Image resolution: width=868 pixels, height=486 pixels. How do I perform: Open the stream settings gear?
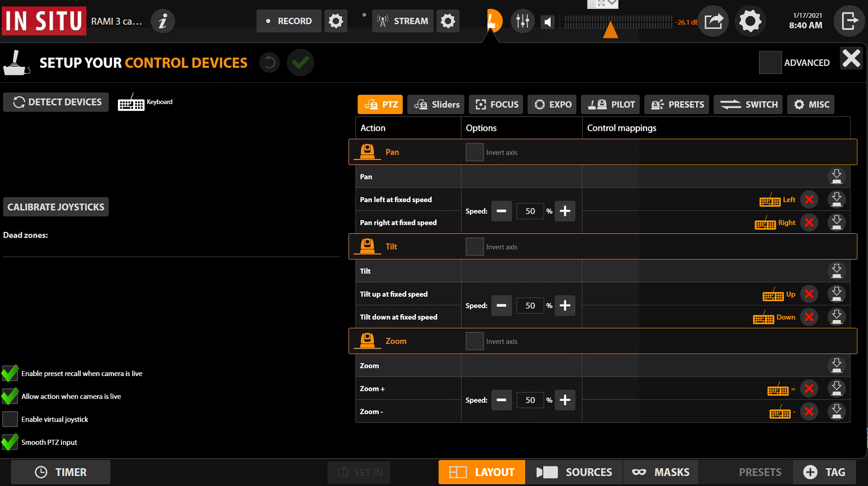tap(448, 21)
